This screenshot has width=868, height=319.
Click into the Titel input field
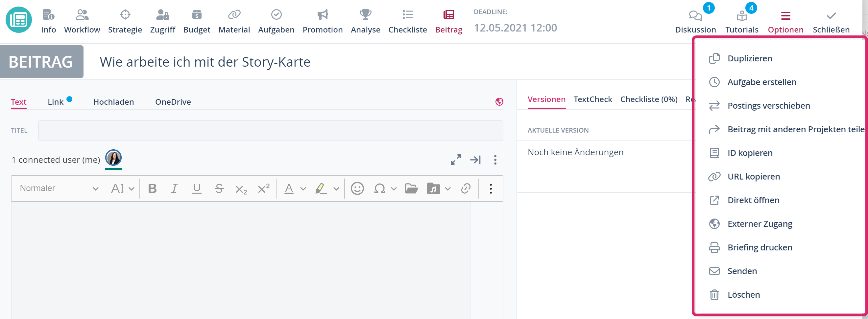click(x=270, y=131)
